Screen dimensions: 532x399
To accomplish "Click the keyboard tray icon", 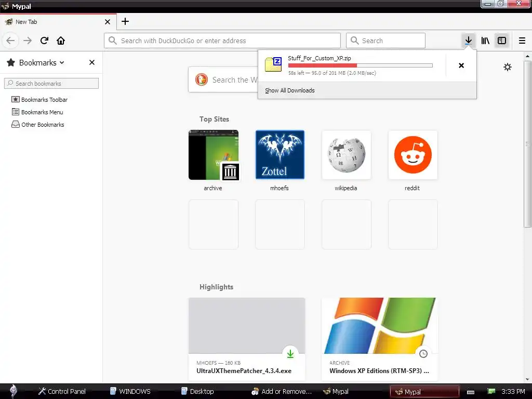I will coord(471,392).
